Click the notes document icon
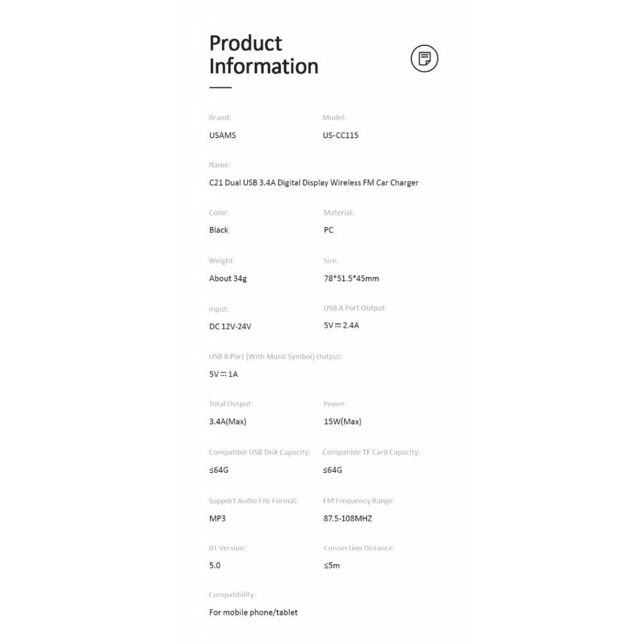The width and height of the screenshot is (644, 644). tap(425, 58)
